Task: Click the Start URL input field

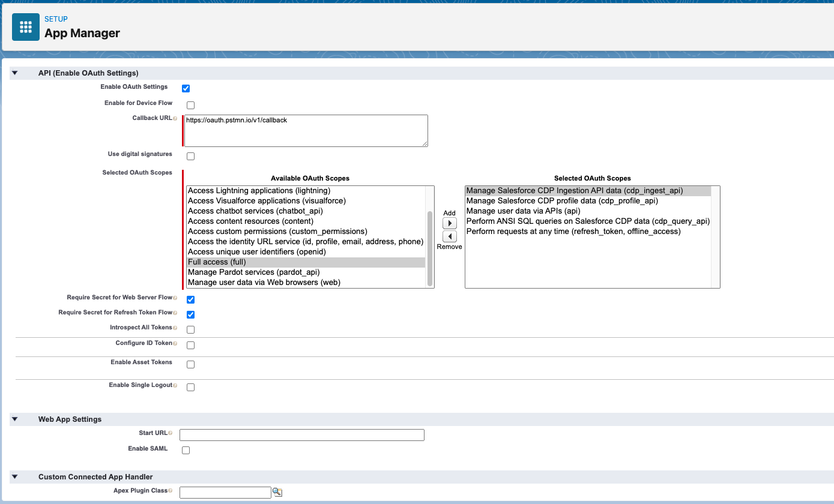Action: coord(302,435)
